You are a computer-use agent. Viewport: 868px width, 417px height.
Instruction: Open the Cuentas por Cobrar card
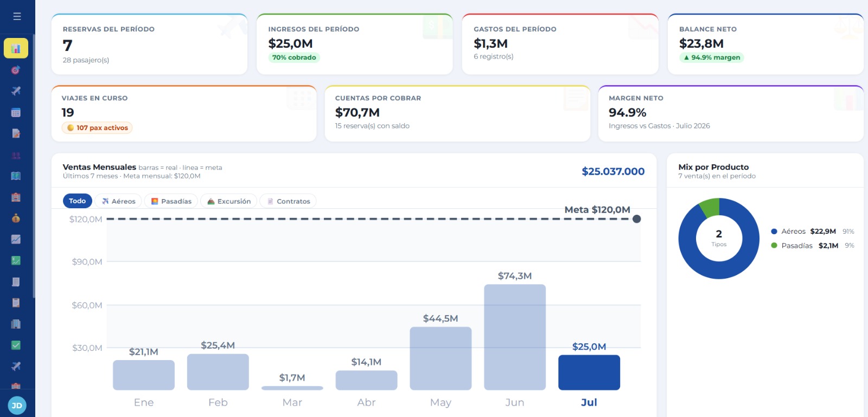pyautogui.click(x=457, y=113)
